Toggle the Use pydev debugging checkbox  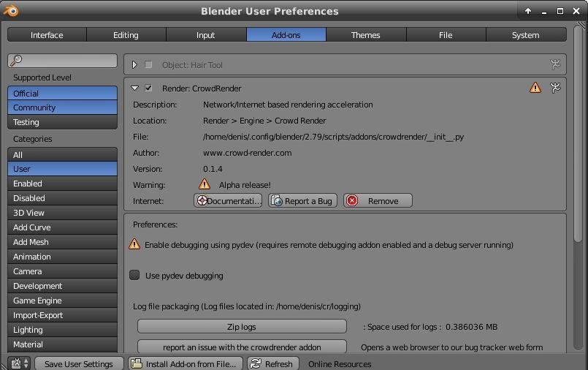tap(134, 275)
